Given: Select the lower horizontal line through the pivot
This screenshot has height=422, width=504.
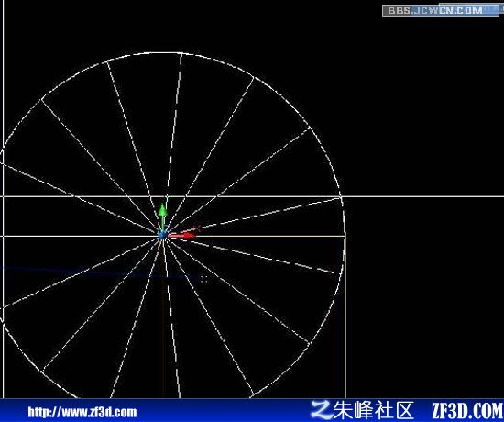Looking at the screenshot, I should [x=173, y=236].
